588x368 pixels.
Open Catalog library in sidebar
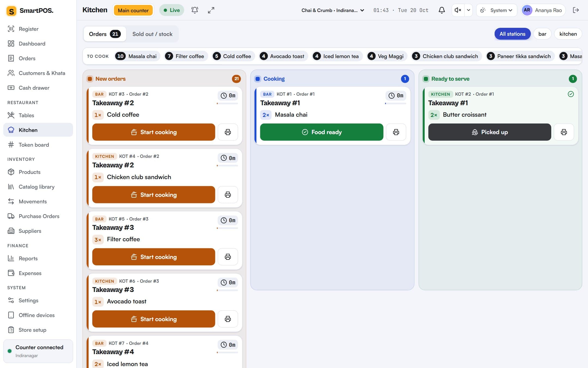(38, 187)
